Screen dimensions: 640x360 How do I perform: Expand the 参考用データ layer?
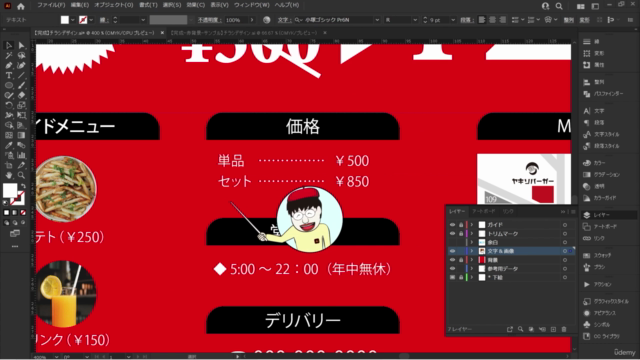click(472, 269)
